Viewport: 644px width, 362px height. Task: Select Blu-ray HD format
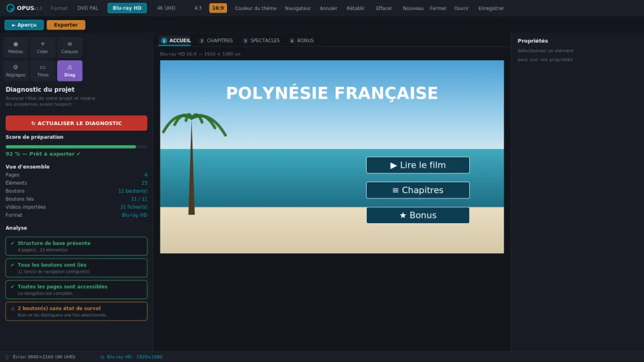coord(127,8)
